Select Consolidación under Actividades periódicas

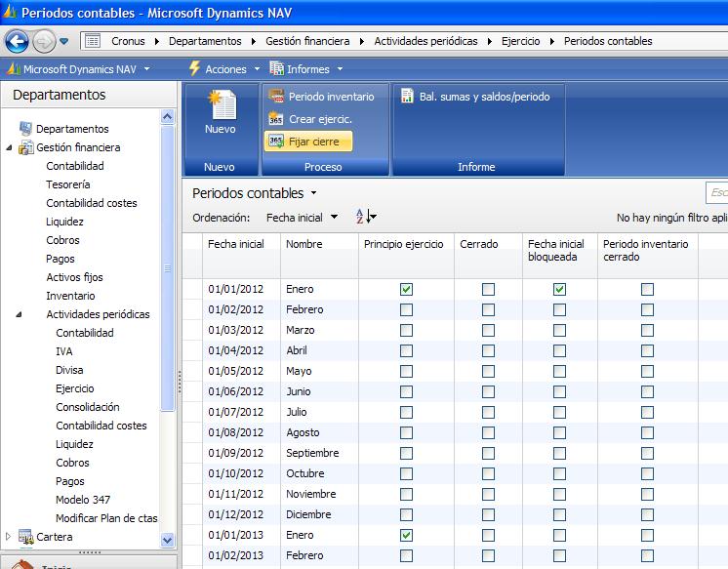[x=88, y=407]
